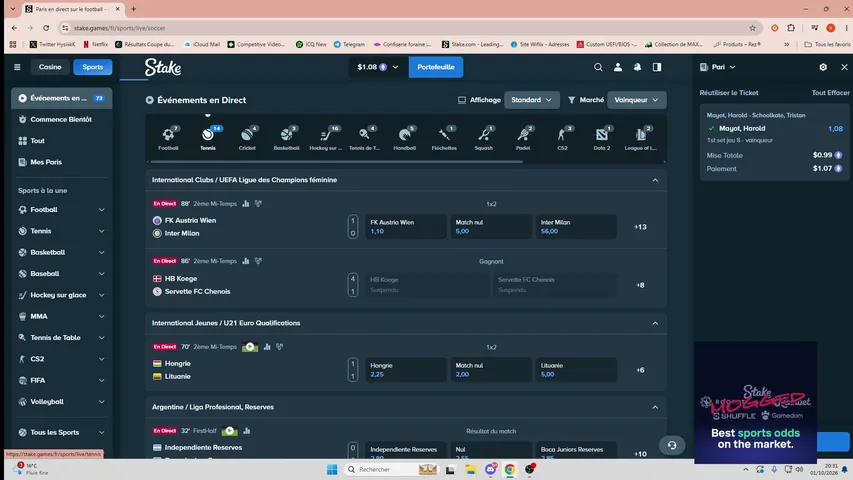Select the Tennis de Table sport icon

364,138
